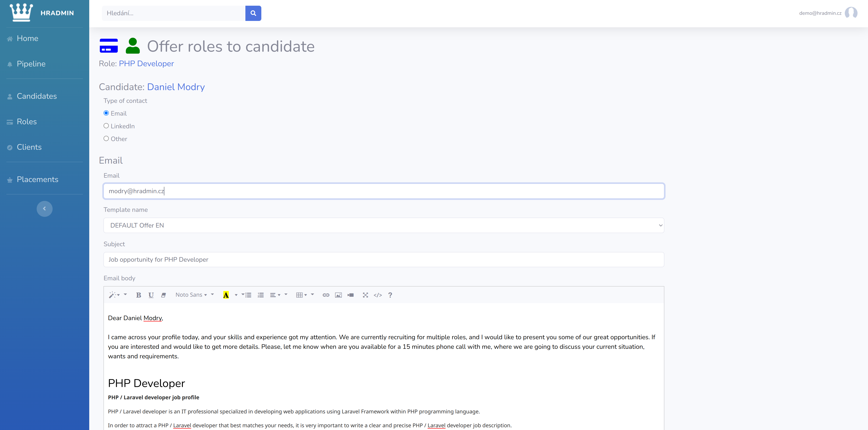Click into the Subject input field
Image resolution: width=868 pixels, height=430 pixels.
pyautogui.click(x=383, y=260)
